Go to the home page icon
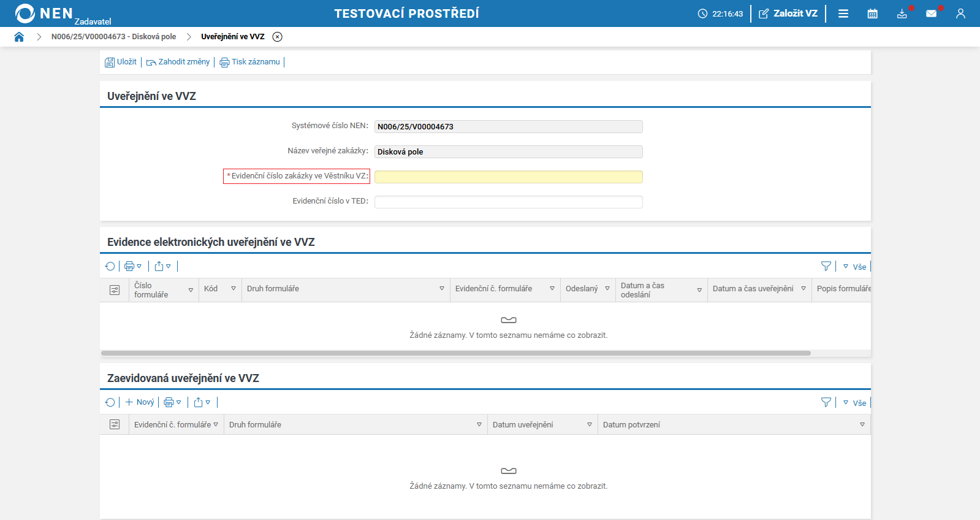The image size is (980, 520). point(19,37)
